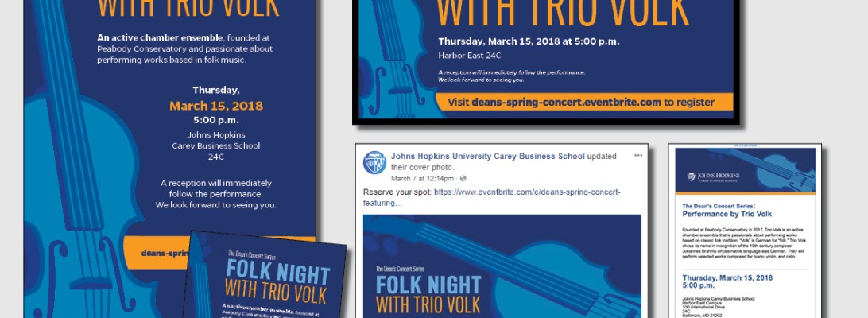Image resolution: width=868 pixels, height=318 pixels.
Task: Click 'Thursday, March 15, 2018 at 5:00 p.m.' on the banner
Action: 529,41
